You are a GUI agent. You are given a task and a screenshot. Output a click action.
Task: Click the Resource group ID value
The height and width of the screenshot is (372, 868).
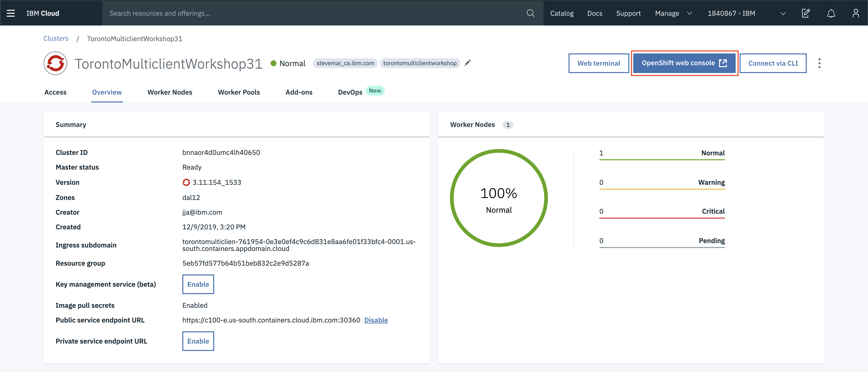click(246, 263)
